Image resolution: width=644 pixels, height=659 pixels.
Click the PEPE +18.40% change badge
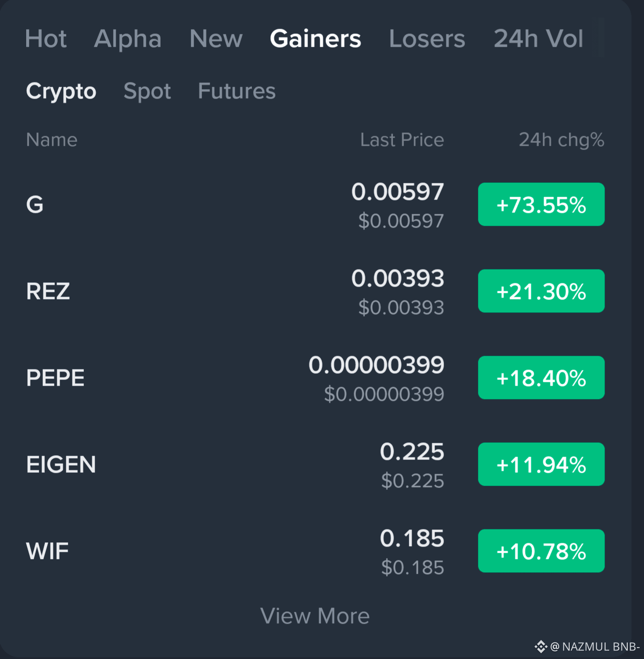tap(541, 378)
